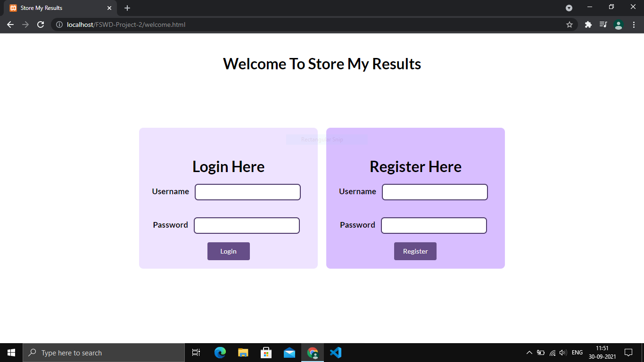Click the Username field under Login Here
Screen dimensions: 644x362
coord(248,192)
